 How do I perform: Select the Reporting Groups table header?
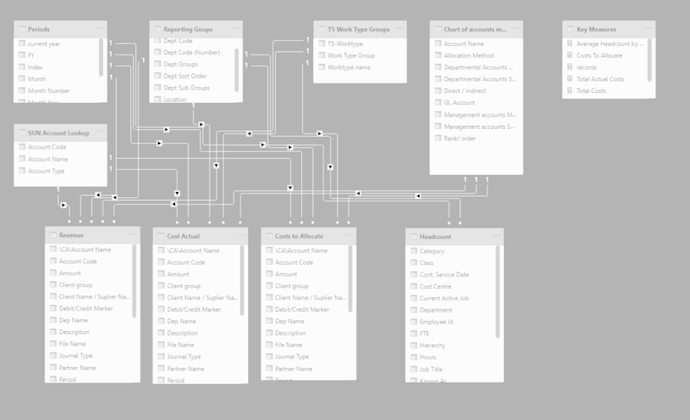coord(196,29)
